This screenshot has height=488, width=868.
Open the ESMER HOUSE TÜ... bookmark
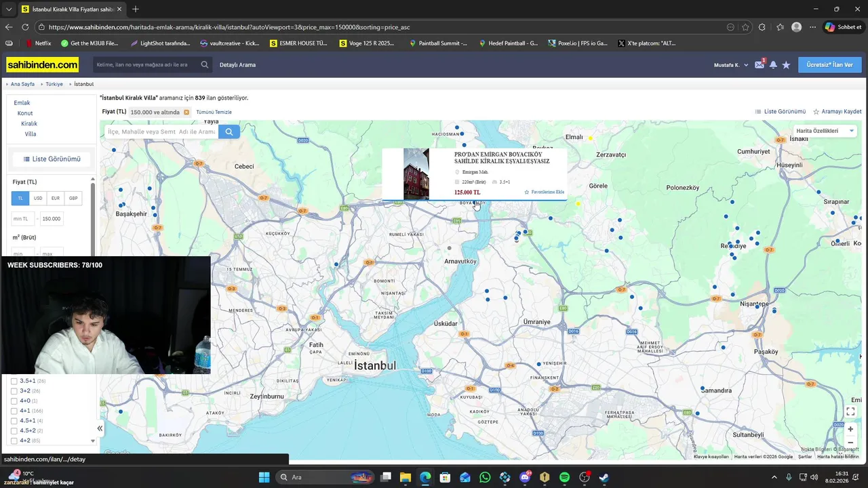298,43
